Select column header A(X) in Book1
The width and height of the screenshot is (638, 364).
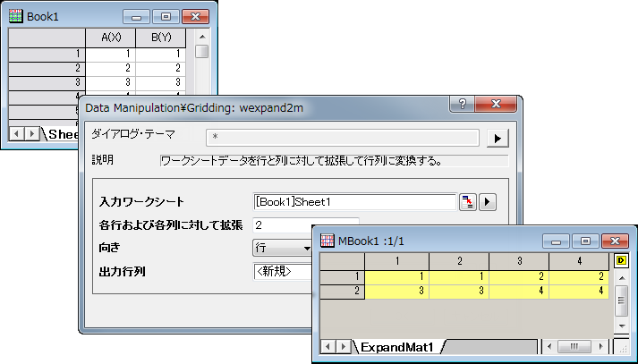[111, 38]
